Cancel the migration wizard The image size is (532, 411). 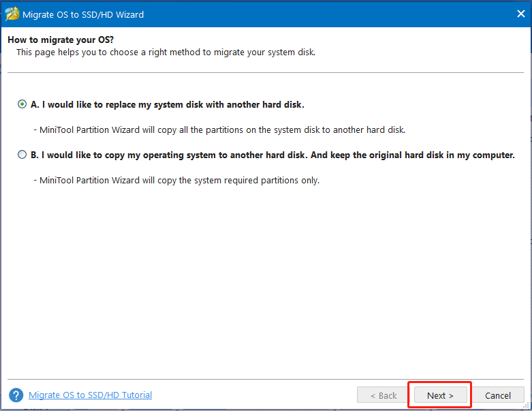point(498,395)
